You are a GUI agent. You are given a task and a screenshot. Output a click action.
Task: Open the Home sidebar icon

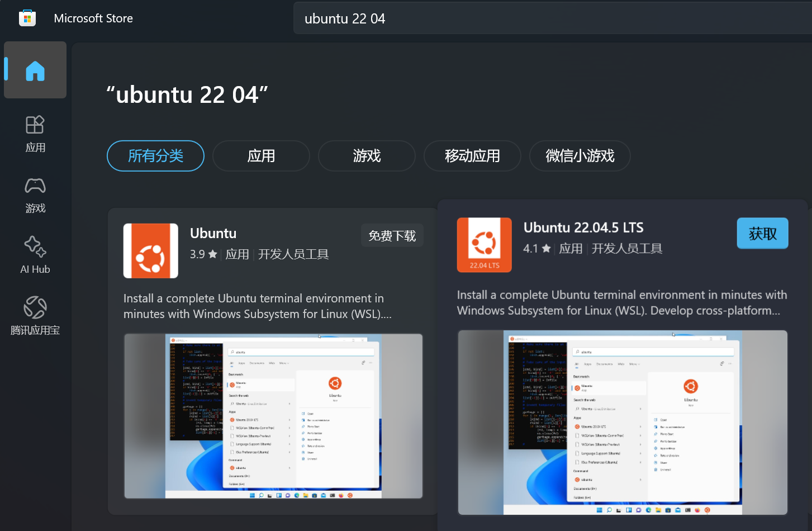(x=35, y=70)
